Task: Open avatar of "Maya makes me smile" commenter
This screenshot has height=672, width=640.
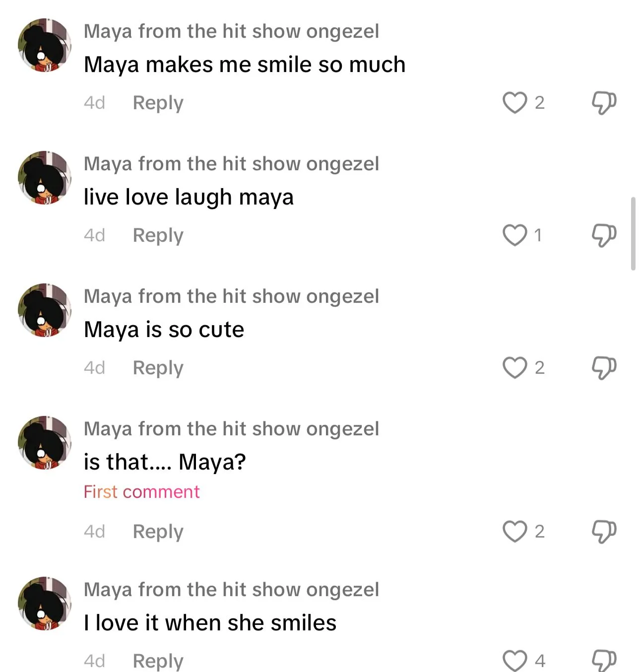Action: (x=45, y=46)
